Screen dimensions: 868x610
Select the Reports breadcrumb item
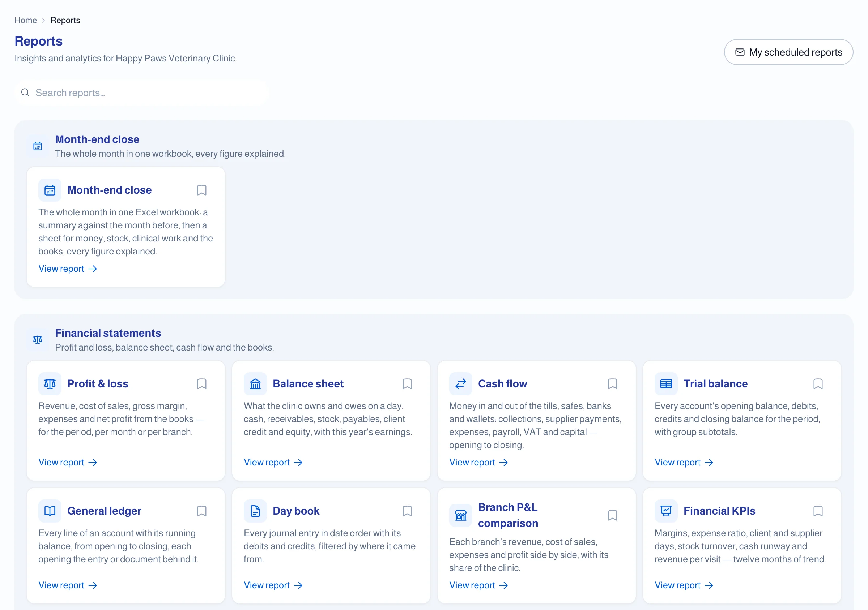tap(65, 20)
